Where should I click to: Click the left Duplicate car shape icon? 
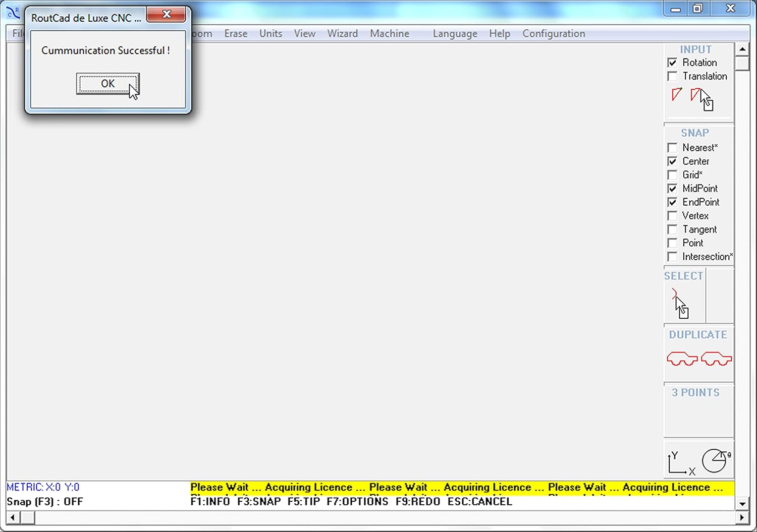click(x=682, y=359)
